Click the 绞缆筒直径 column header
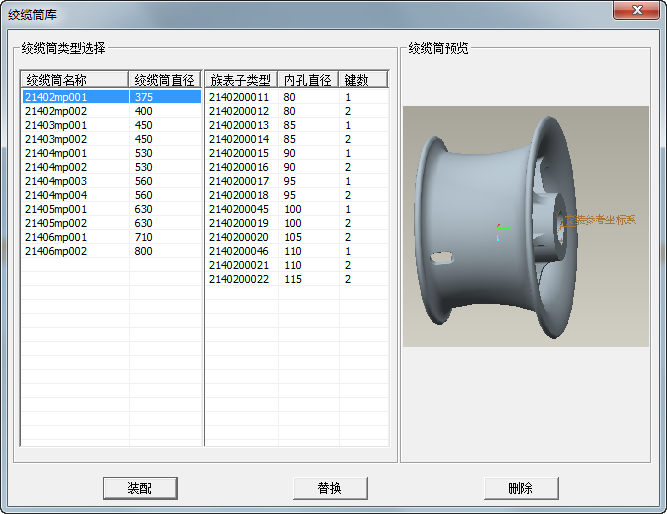Viewport: 667px width, 514px height. click(166, 79)
